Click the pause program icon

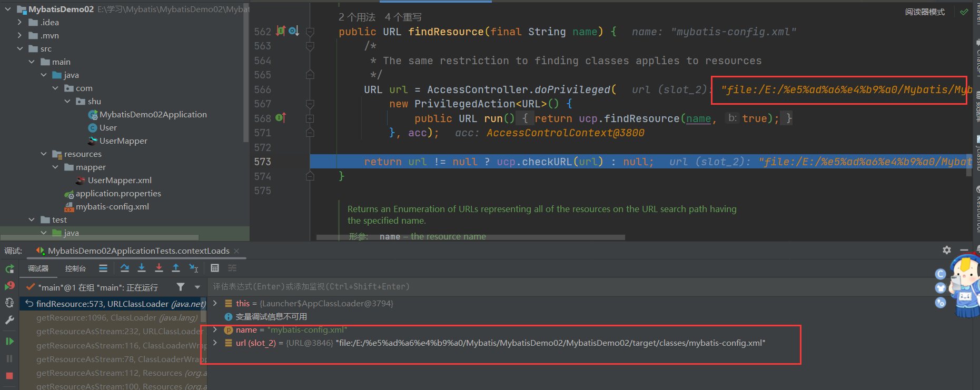(9, 358)
